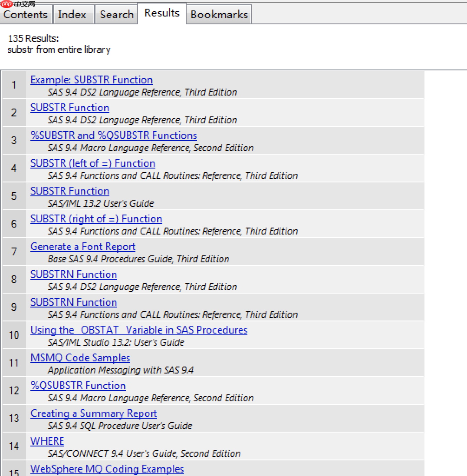Click 'Application Messaging with SAS 9.4' text
The width and height of the screenshot is (467, 476).
coord(121,370)
